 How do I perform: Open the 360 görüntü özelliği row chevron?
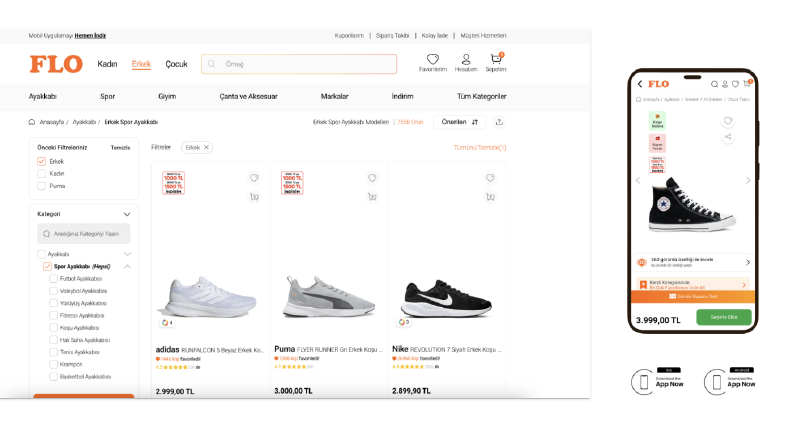pyautogui.click(x=748, y=262)
